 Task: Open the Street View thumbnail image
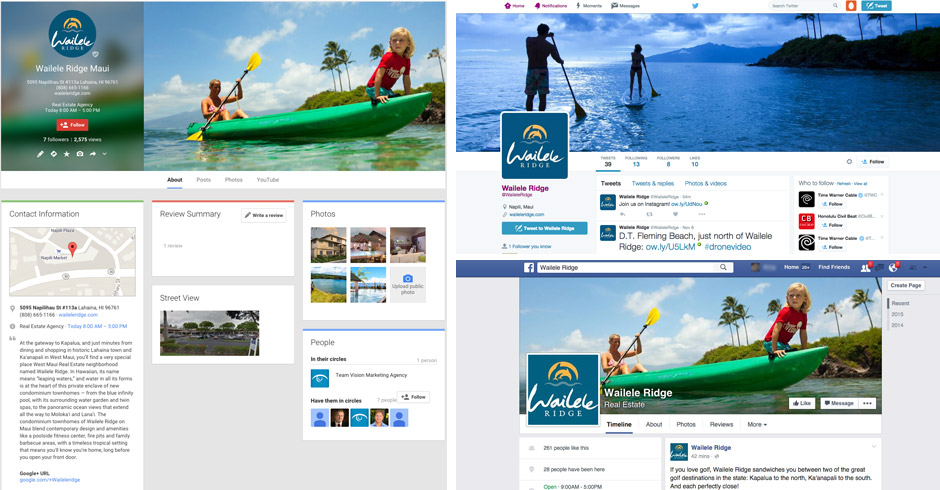tap(210, 333)
